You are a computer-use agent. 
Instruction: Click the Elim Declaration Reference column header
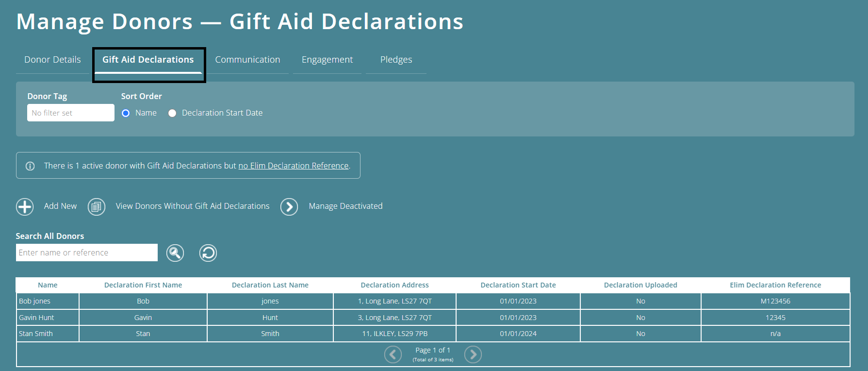pyautogui.click(x=775, y=285)
